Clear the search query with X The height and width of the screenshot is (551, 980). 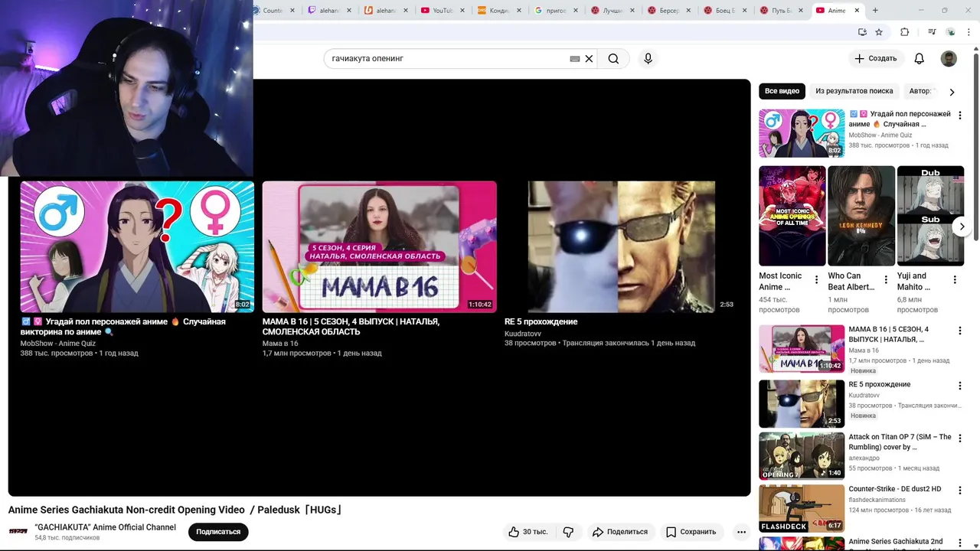pos(589,59)
